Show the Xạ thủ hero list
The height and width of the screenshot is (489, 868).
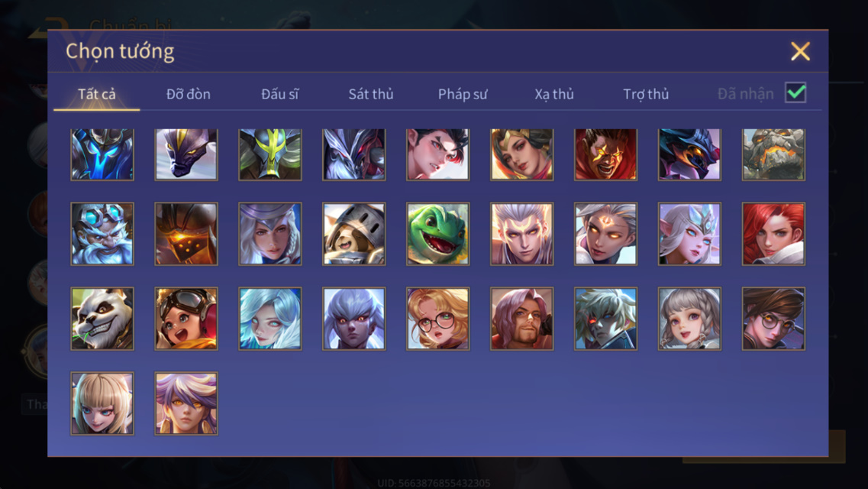(554, 94)
